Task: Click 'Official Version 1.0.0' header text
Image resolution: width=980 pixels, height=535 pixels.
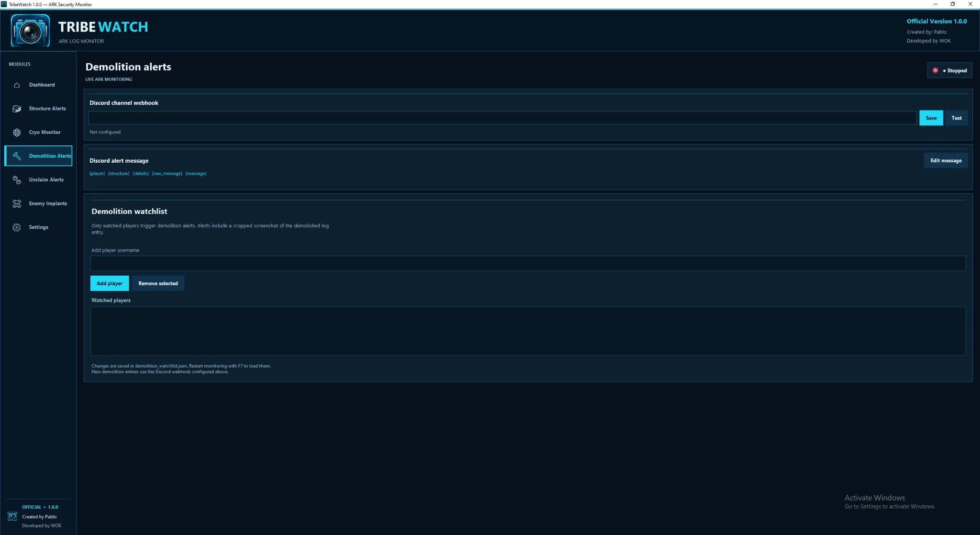Action: click(x=936, y=22)
